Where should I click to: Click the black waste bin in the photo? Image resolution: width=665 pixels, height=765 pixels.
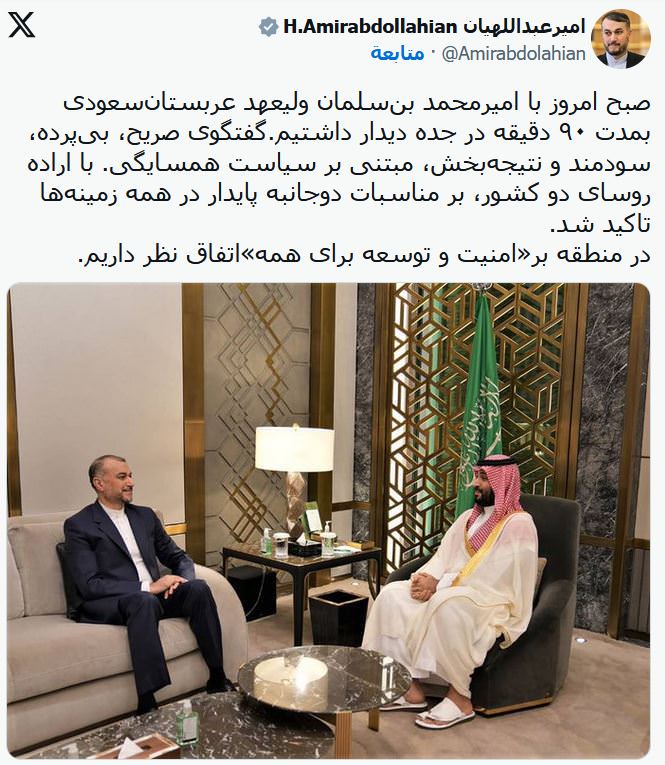[x=339, y=617]
